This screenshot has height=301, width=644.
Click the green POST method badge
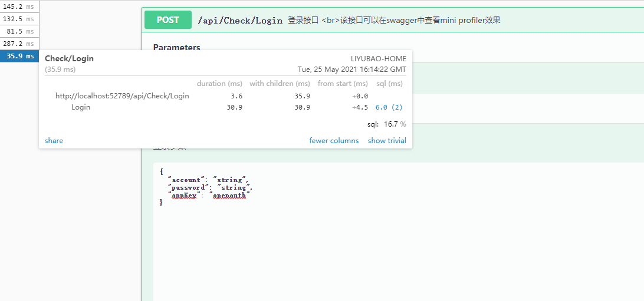click(x=168, y=20)
